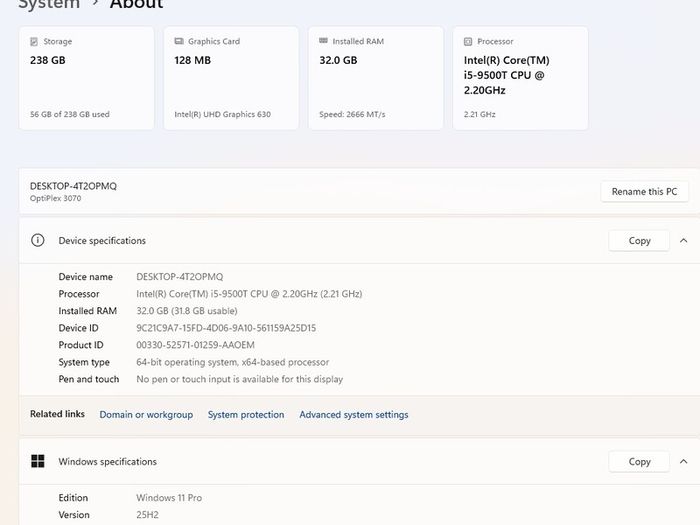Click the System type label

[x=84, y=362]
